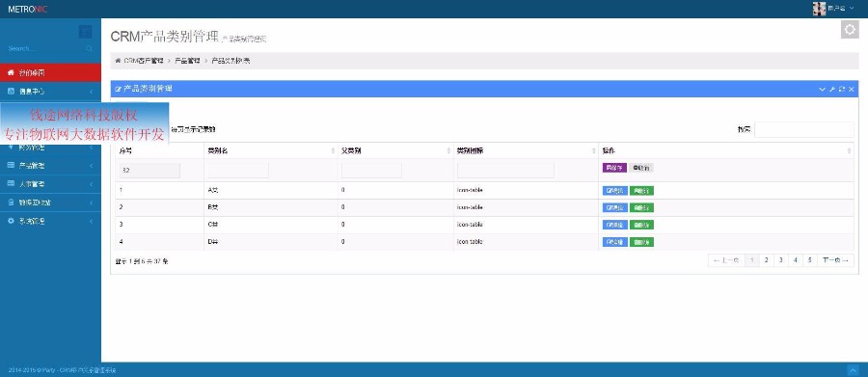Go to CRM客户管理 breadcrumb link
The image size is (868, 377).
pyautogui.click(x=144, y=61)
